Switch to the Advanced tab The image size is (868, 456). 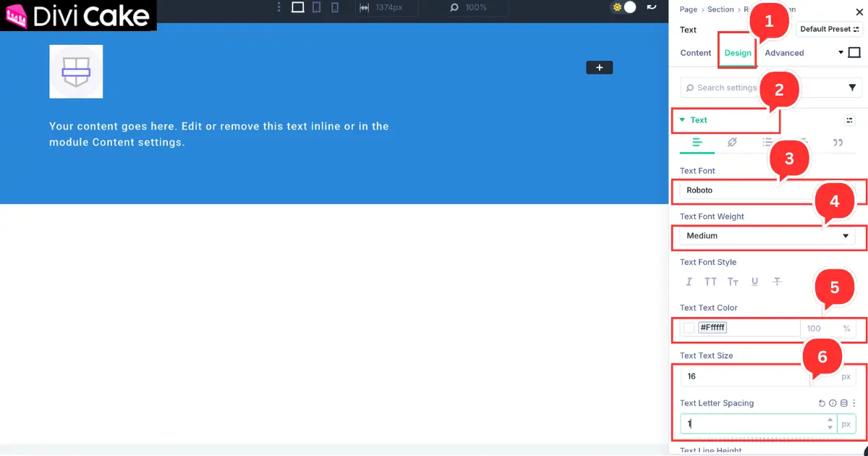pyautogui.click(x=784, y=53)
